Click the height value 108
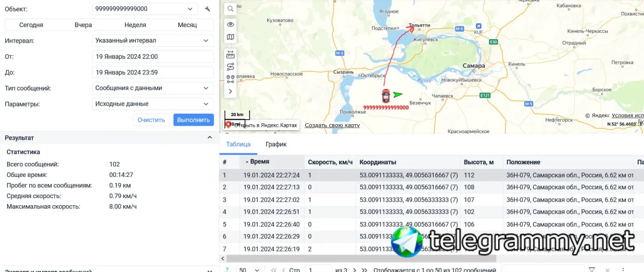644x272 pixels. tap(469, 188)
